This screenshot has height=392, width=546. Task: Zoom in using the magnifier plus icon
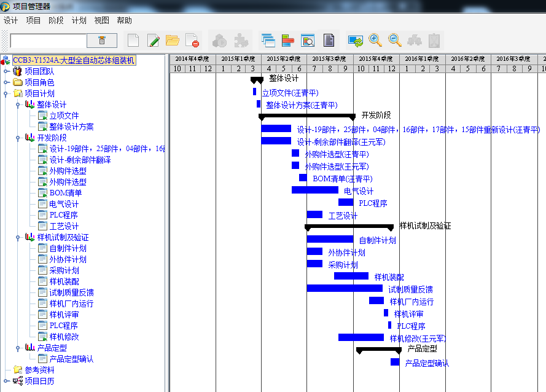coord(375,41)
